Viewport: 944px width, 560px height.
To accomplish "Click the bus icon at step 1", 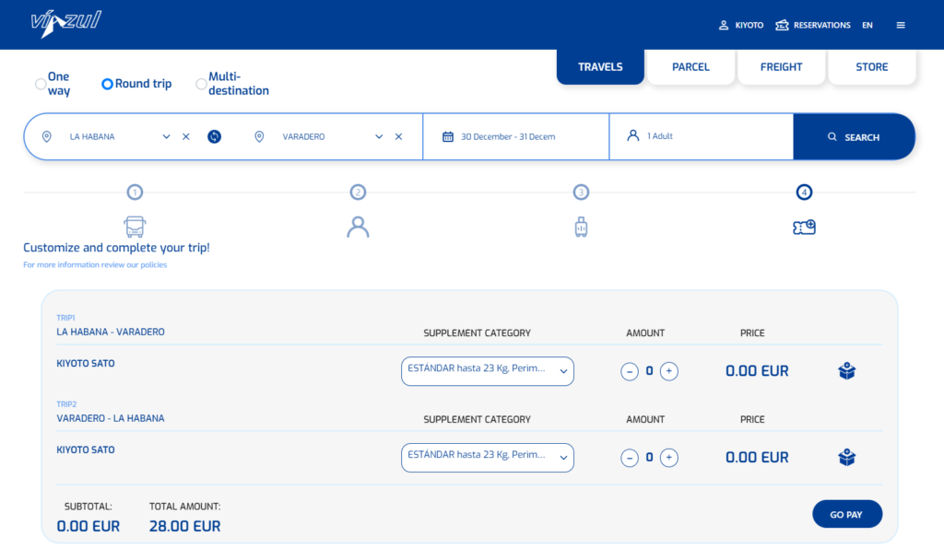I will pyautogui.click(x=135, y=226).
